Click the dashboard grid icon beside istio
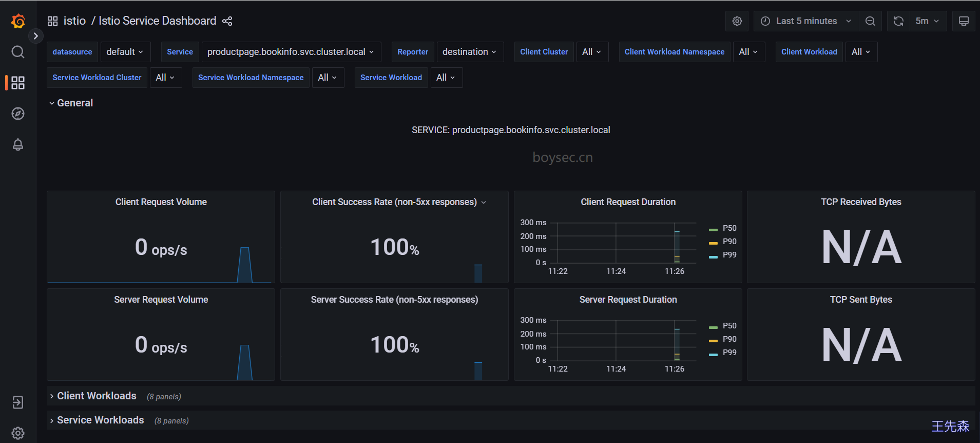The image size is (980, 443). click(x=52, y=21)
